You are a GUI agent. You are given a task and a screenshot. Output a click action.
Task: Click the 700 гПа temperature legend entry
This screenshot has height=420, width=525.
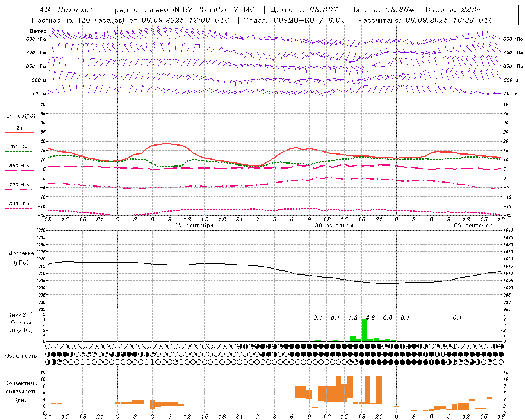(19, 185)
